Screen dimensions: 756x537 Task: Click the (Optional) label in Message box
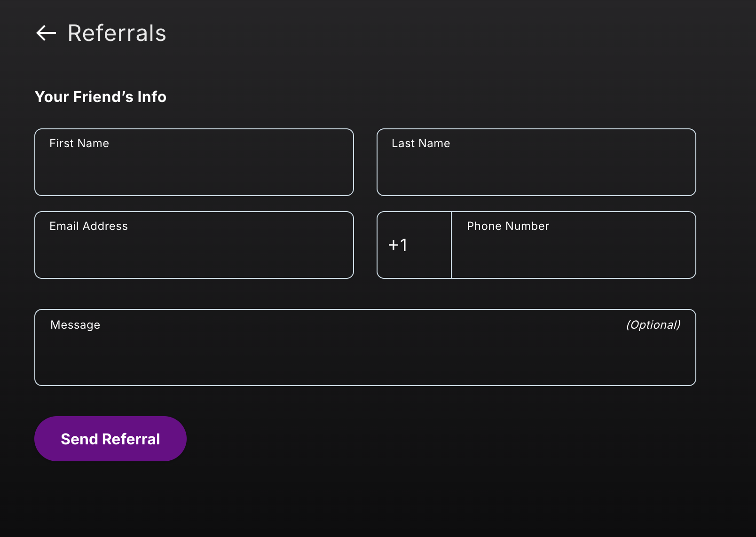coord(654,325)
